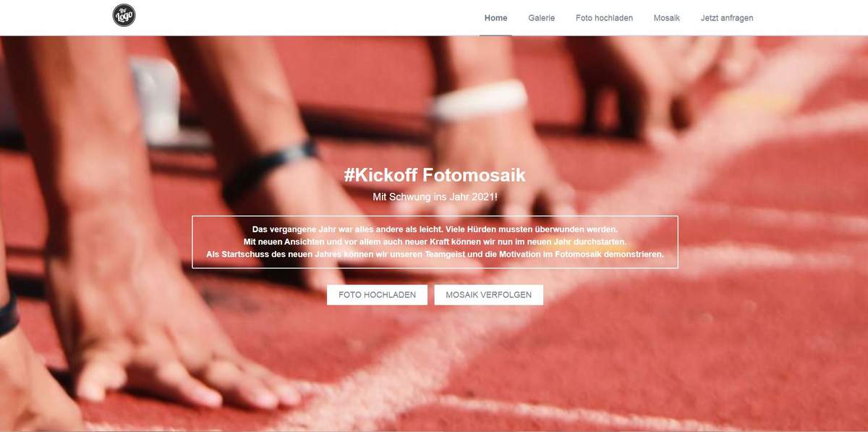Select 'Foto hochladen' in the top navigation

604,18
